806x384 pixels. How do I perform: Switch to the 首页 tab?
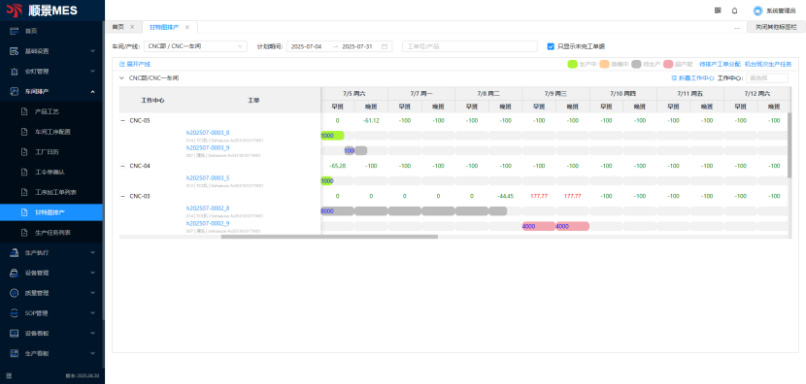pos(118,27)
